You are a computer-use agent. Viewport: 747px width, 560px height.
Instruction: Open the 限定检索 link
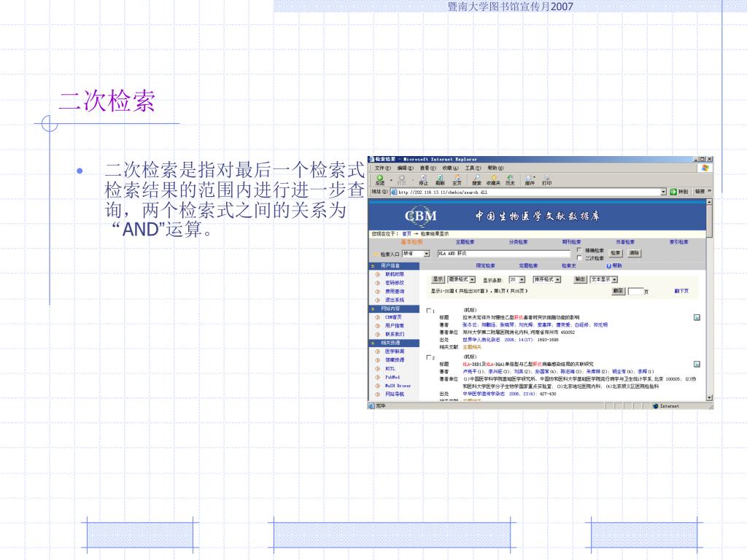pyautogui.click(x=485, y=265)
